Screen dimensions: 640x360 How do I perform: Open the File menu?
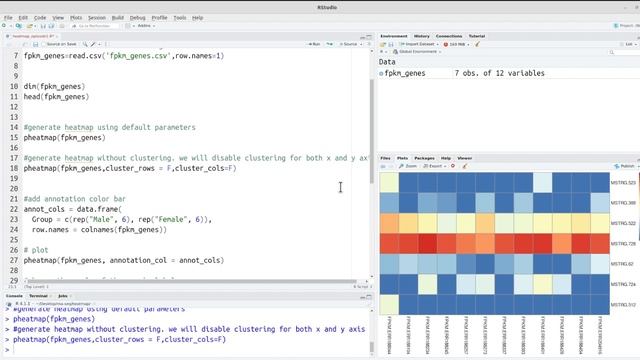[x=8, y=18]
